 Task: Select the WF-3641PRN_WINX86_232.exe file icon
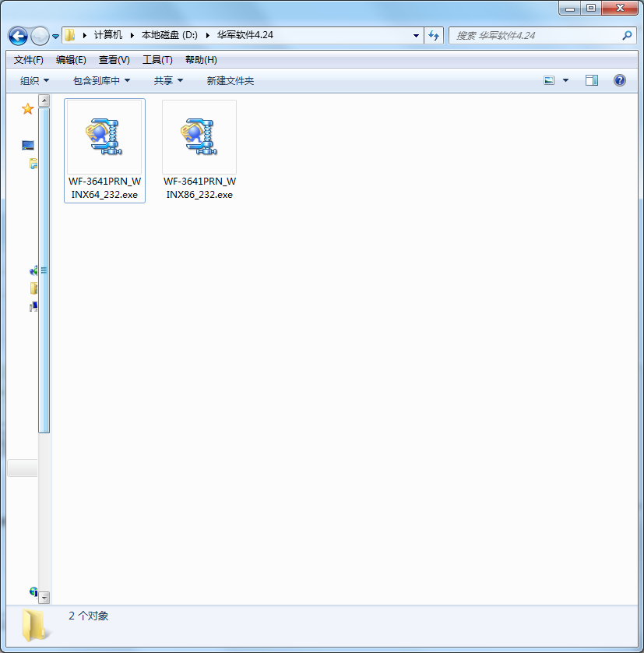199,136
